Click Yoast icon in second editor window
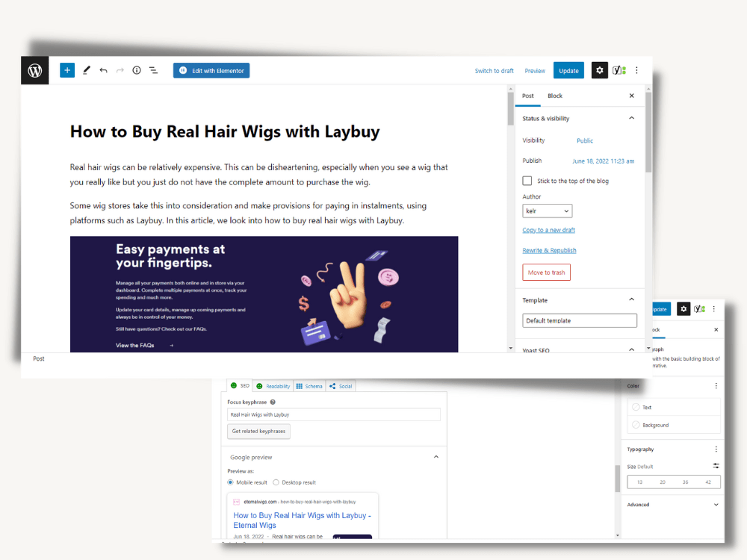747x560 pixels. click(699, 309)
